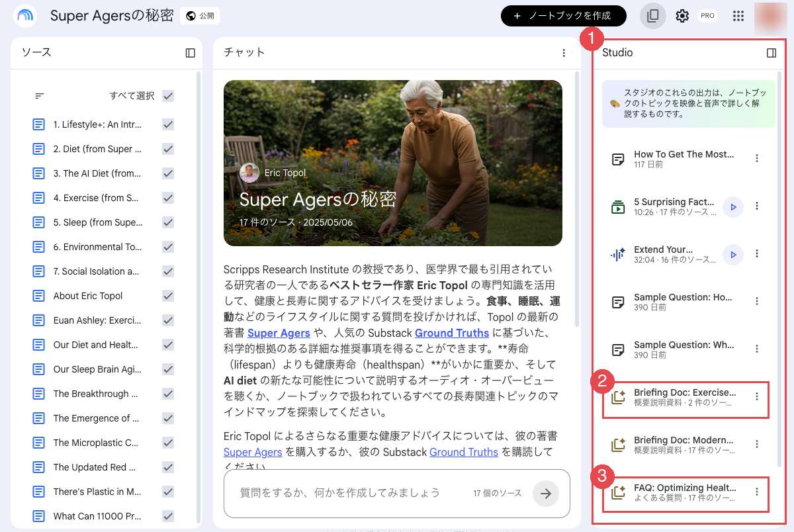Image resolution: width=794 pixels, height=532 pixels.
Task: Open document icon for What Can 11000 Pr...
Action: pyautogui.click(x=39, y=516)
